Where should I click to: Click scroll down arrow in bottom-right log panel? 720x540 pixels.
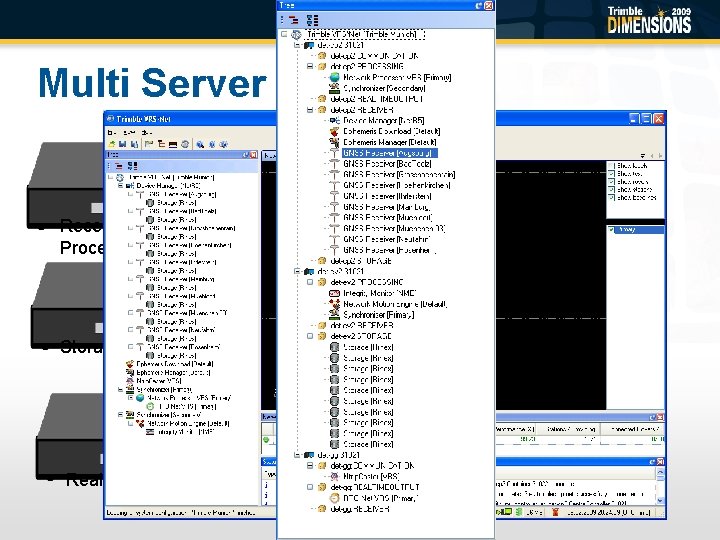(660, 501)
